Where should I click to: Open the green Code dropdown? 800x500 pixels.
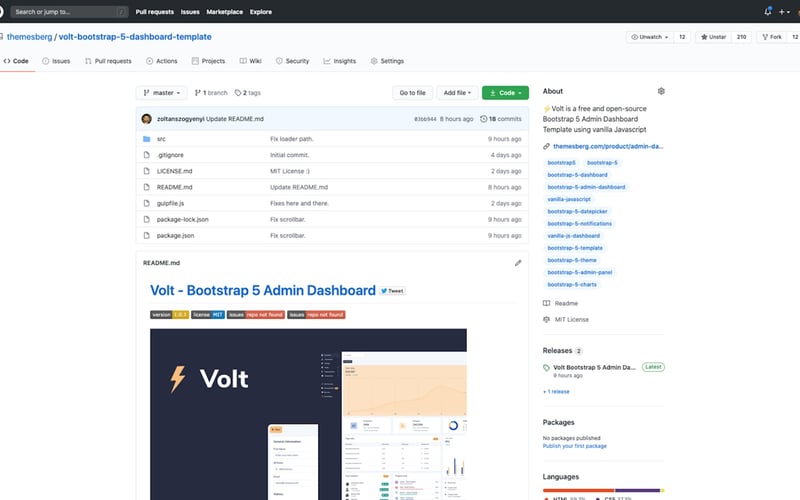505,93
